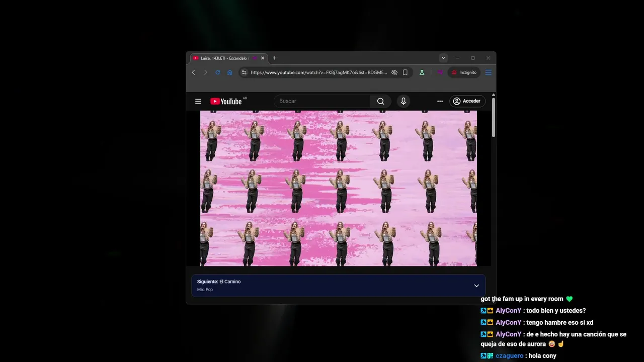Click the crossed-eye tracking protection icon
Image resolution: width=644 pixels, height=362 pixels.
click(x=394, y=72)
